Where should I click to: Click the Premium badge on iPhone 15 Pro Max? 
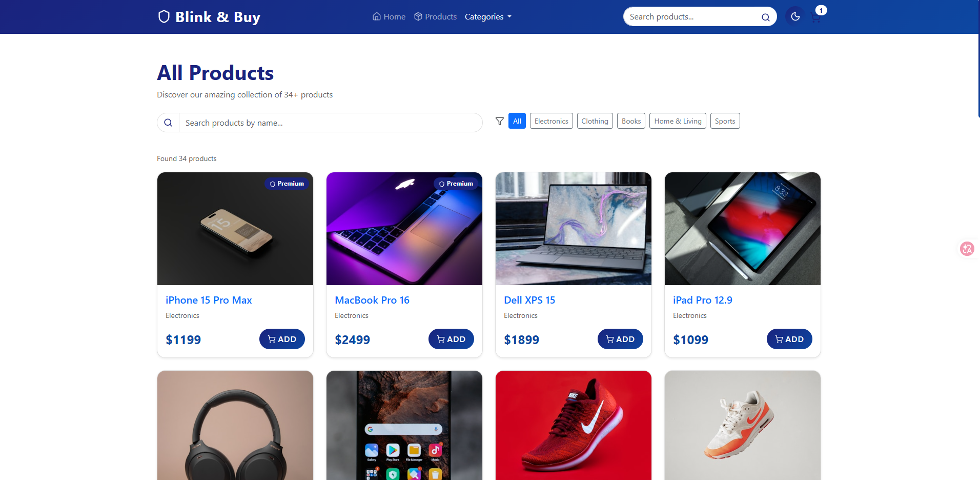(287, 184)
